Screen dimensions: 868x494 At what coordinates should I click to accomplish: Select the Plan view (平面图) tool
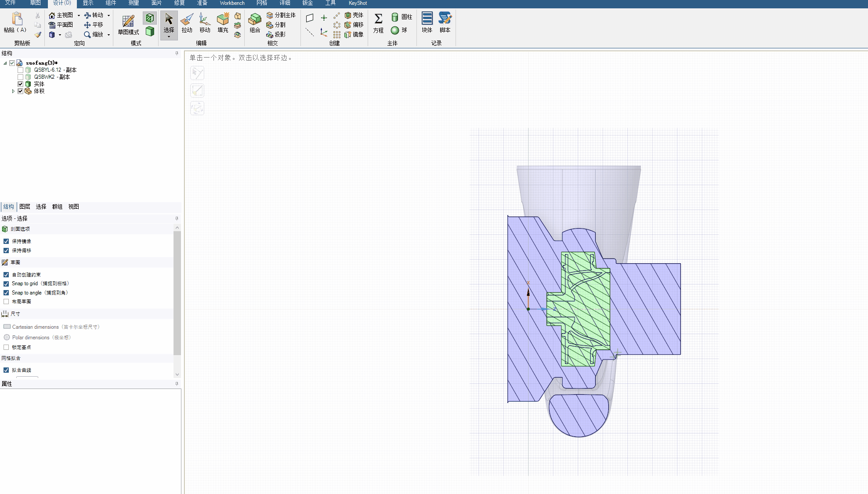pyautogui.click(x=61, y=25)
